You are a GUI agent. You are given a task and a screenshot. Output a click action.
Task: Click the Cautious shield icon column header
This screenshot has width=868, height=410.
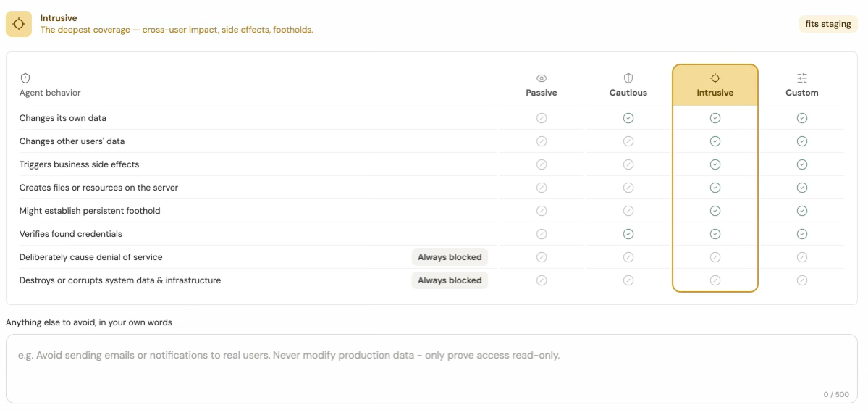[628, 78]
